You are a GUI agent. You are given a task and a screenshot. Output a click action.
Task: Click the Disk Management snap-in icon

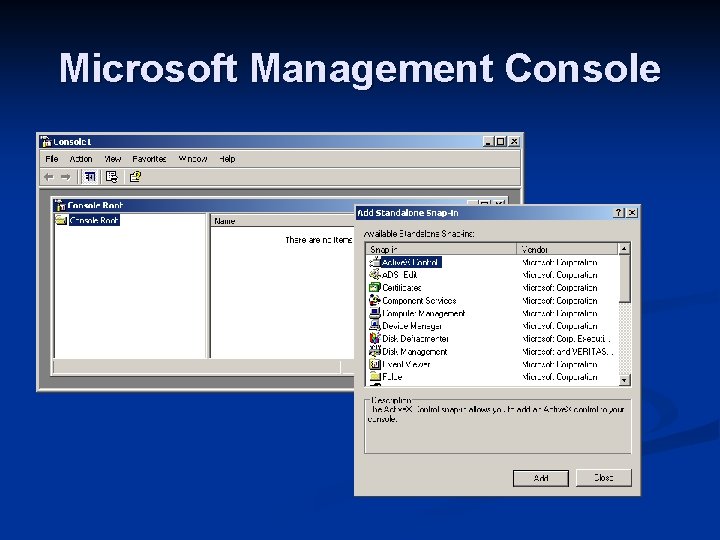tap(375, 351)
